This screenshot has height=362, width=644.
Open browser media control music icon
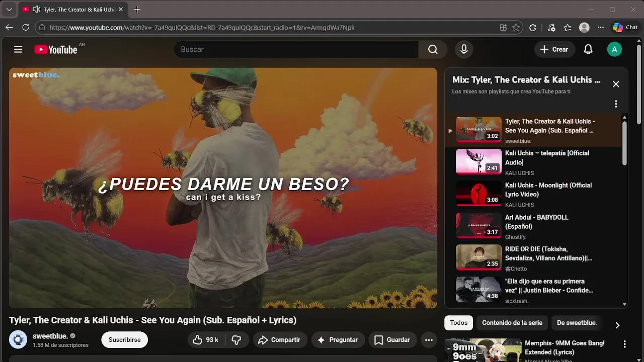551,28
